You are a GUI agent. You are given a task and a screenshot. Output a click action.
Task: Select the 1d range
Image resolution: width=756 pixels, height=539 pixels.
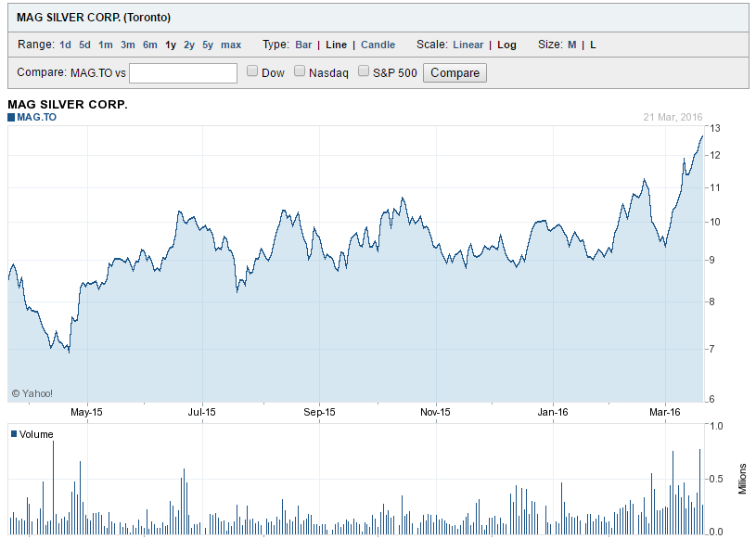[x=64, y=45]
